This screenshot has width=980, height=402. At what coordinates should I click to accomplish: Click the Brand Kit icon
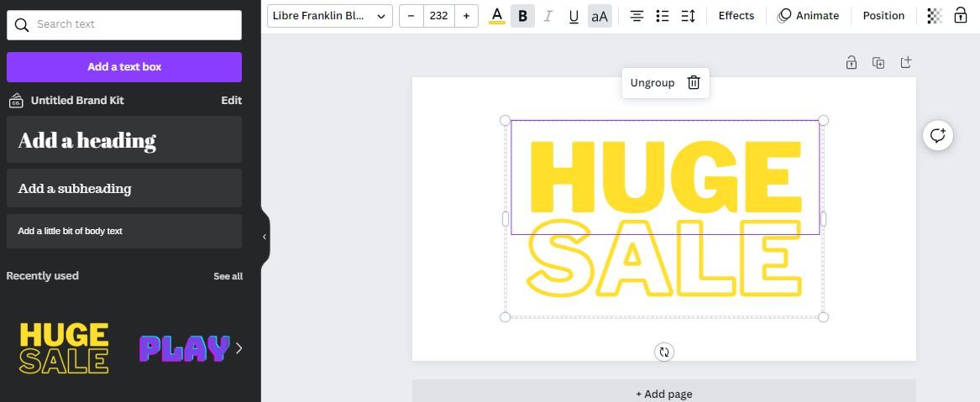(x=16, y=101)
